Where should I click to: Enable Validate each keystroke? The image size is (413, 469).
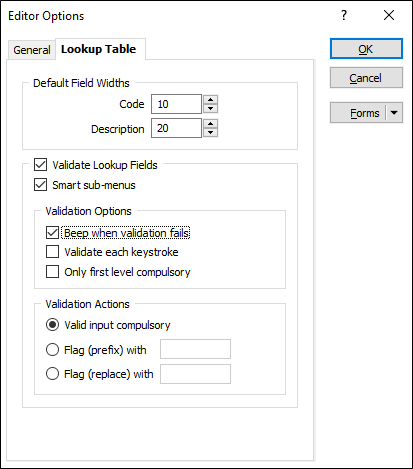point(52,252)
